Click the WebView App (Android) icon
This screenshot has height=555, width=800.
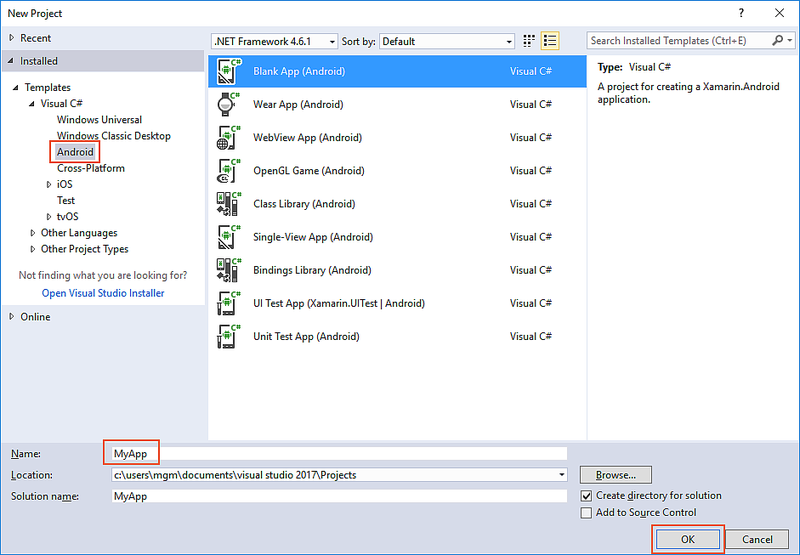pyautogui.click(x=228, y=138)
